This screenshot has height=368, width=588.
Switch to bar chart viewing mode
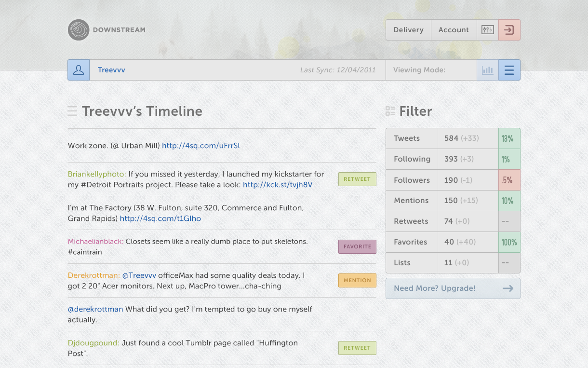(x=488, y=70)
